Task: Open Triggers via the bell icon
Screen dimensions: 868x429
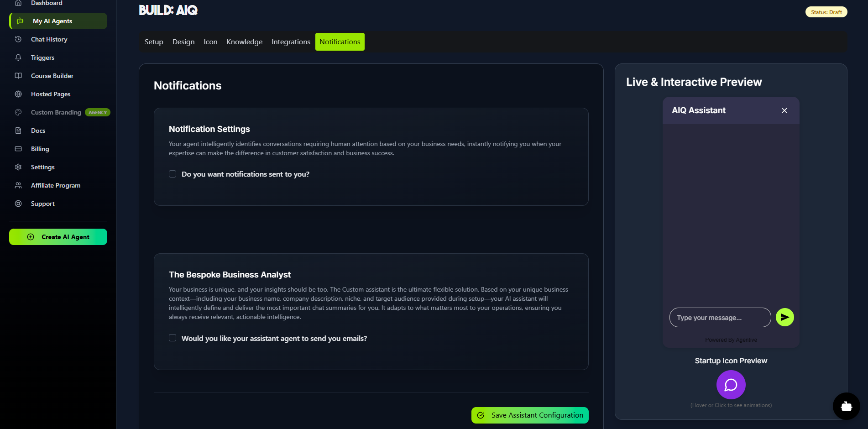Action: tap(18, 58)
